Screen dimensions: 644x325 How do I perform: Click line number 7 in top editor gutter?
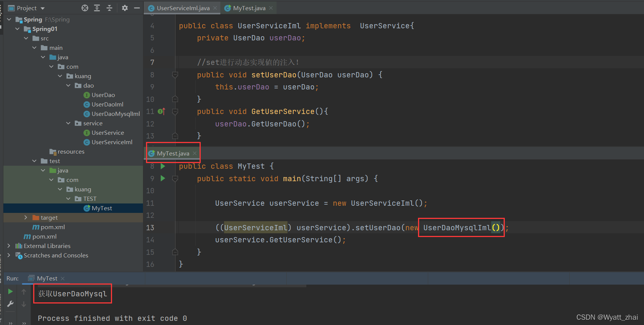pyautogui.click(x=152, y=62)
